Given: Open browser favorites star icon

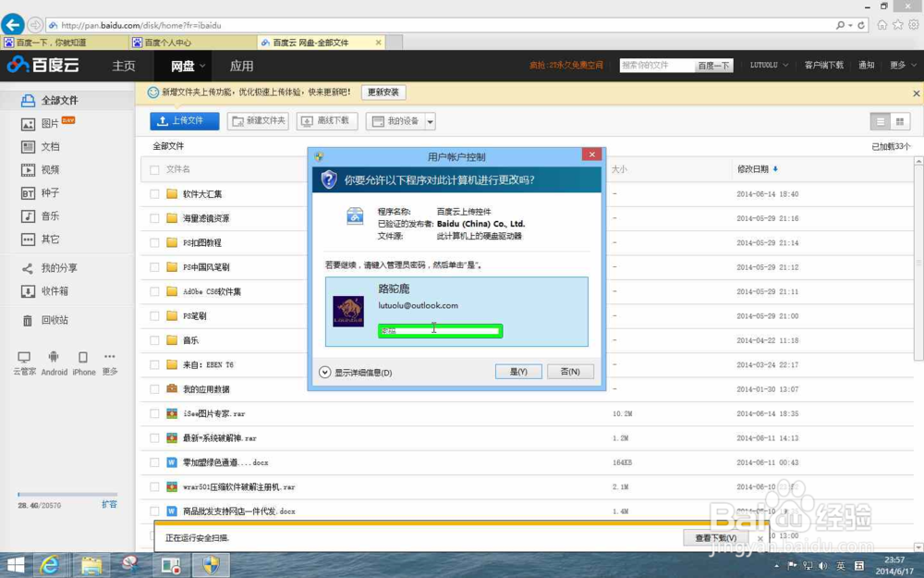Looking at the screenshot, I should 897,25.
